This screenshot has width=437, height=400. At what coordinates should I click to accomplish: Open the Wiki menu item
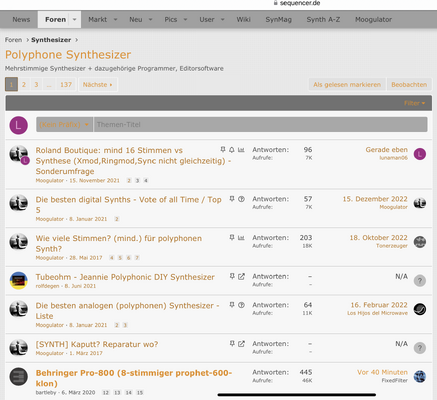(243, 20)
